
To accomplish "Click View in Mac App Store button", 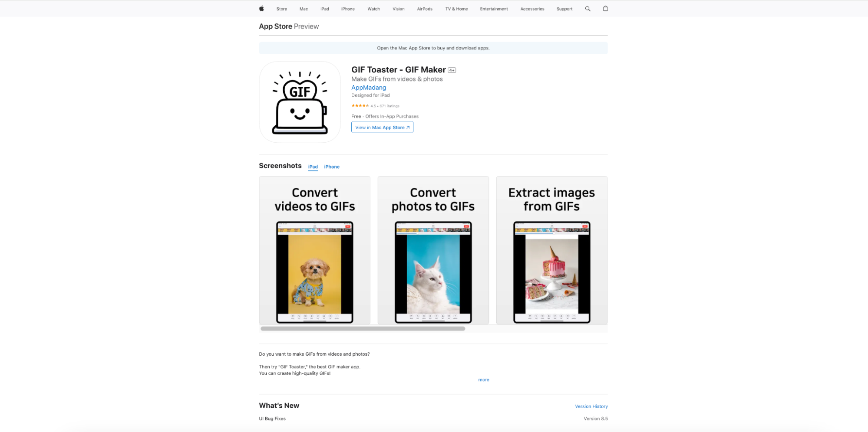I will [382, 127].
